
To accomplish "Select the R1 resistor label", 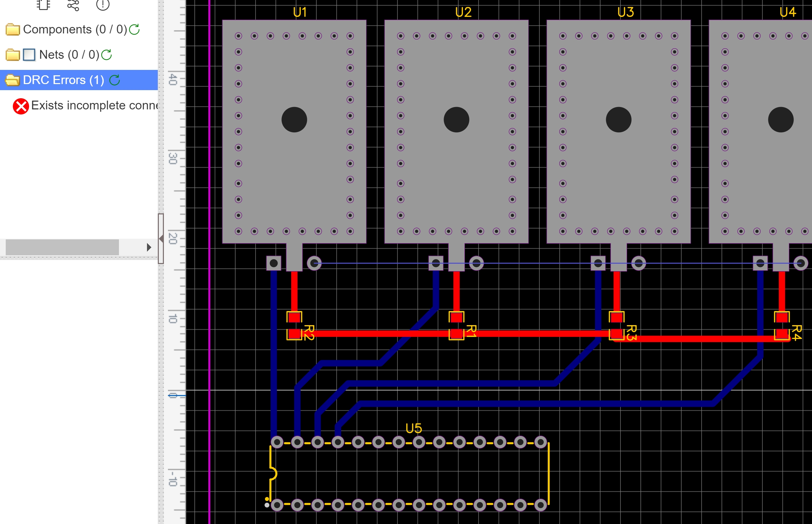I will click(x=471, y=331).
